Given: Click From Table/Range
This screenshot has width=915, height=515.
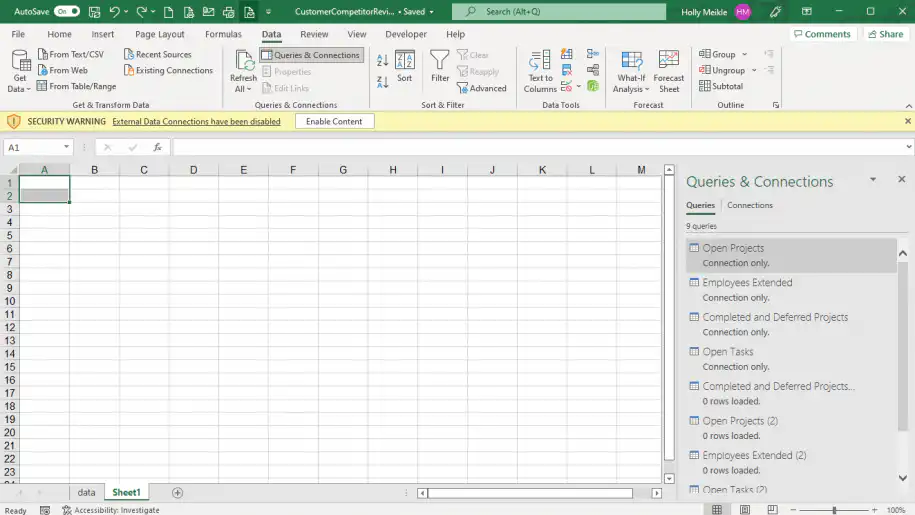Looking at the screenshot, I should click(x=77, y=86).
